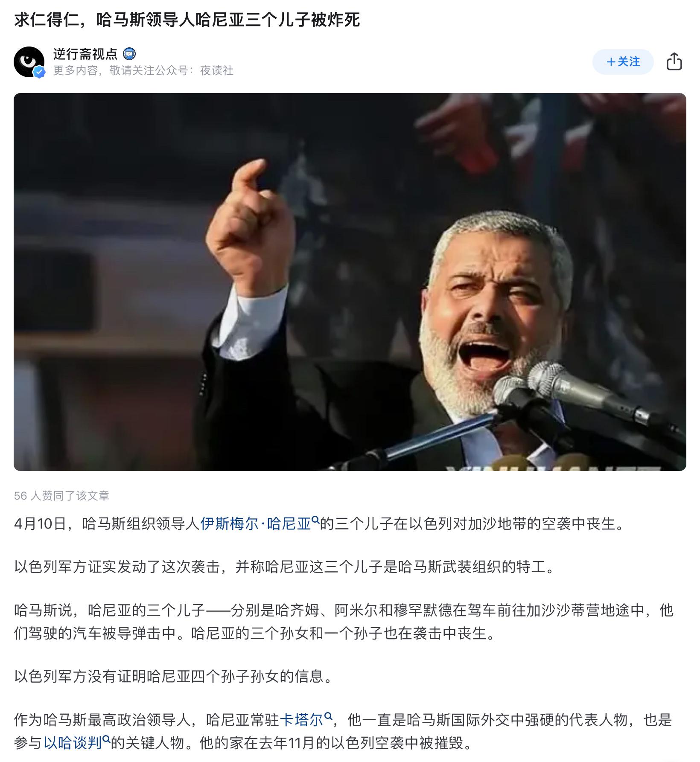Click the article header photo of speaker
Screen dimensions: 700x762
click(350, 282)
